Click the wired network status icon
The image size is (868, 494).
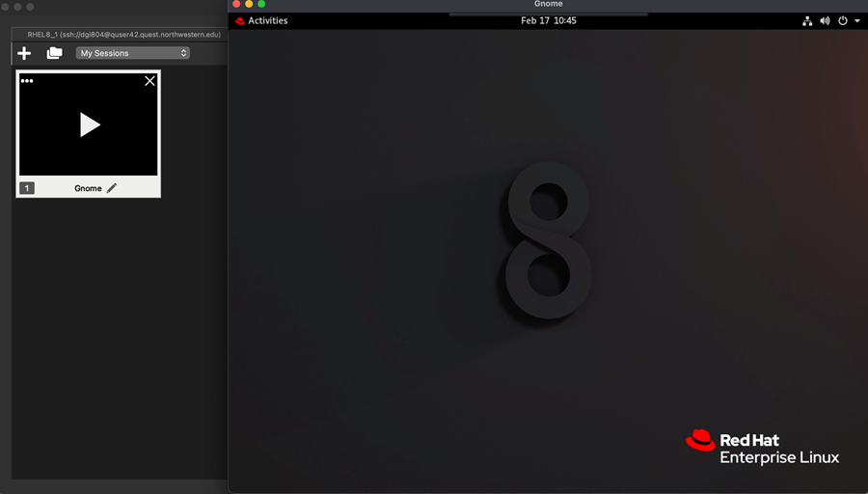click(x=807, y=21)
